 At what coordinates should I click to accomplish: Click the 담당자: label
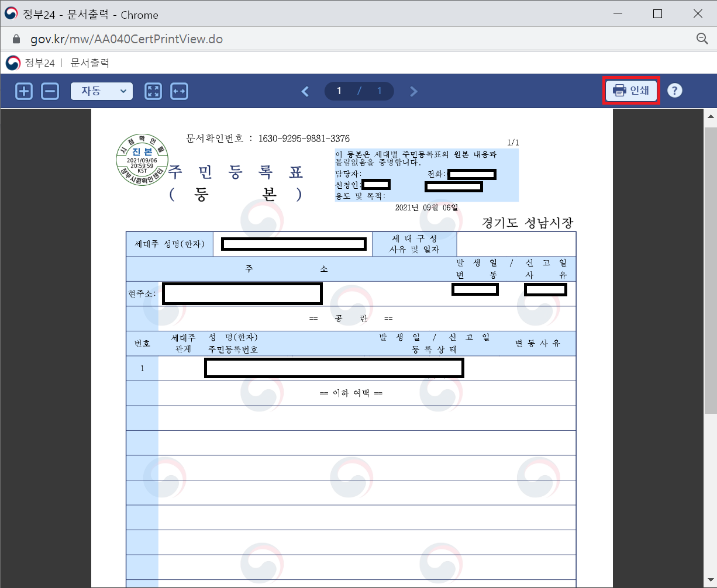[x=348, y=174]
